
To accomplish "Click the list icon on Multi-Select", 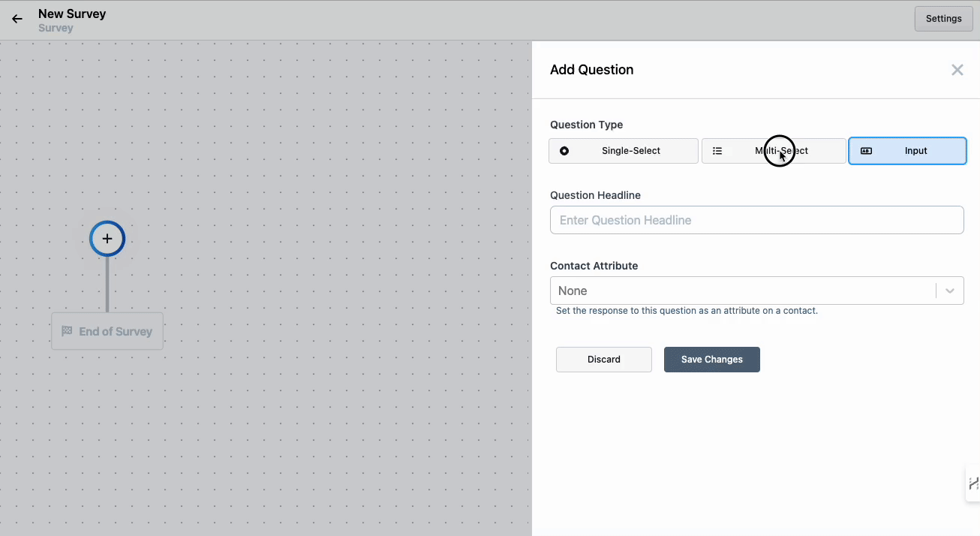I will [717, 151].
